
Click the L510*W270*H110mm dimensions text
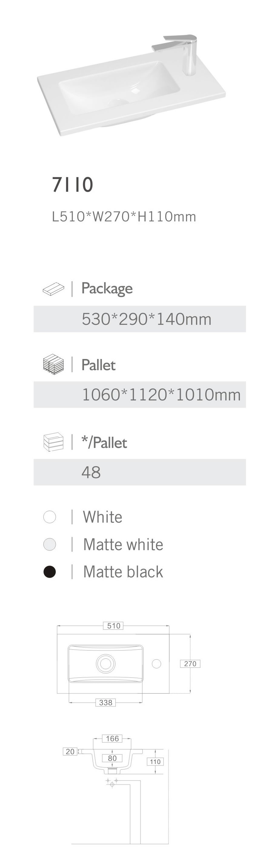click(124, 217)
